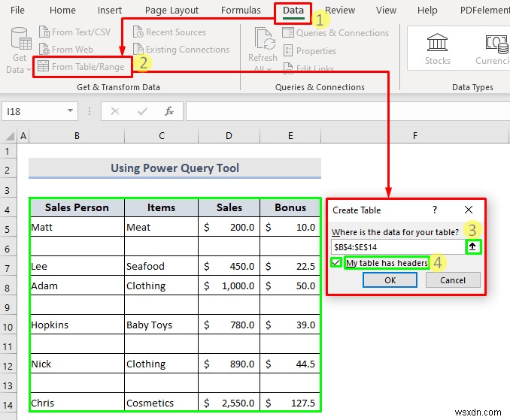
Task: Click the table range input field $B$4:$E$14
Action: coord(398,247)
